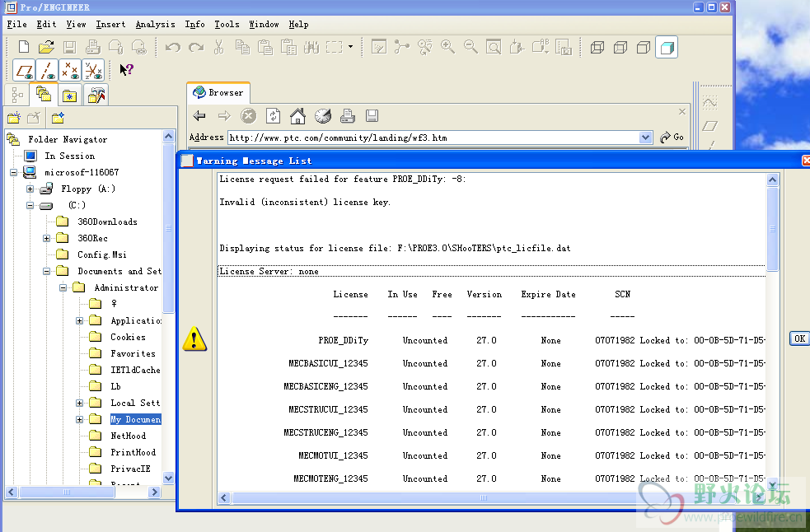The image size is (810, 532).
Task: Click the Address URL input field
Action: pos(434,138)
